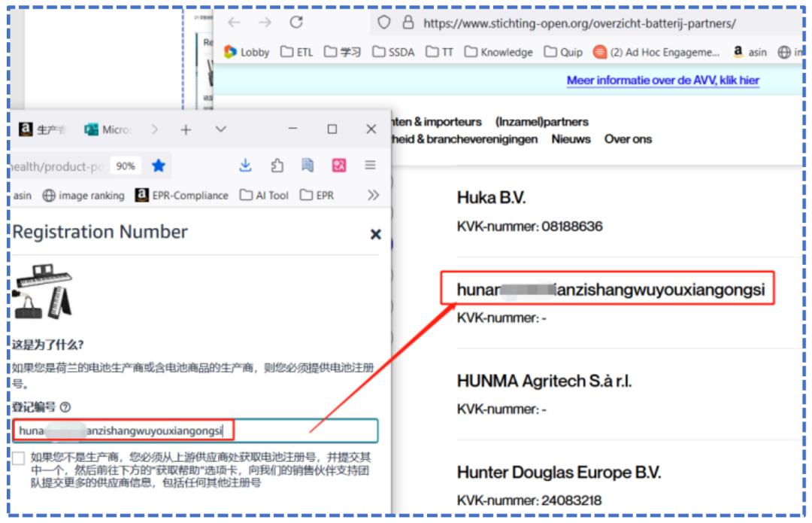Open the globe icon next to image ranking
Image resolution: width=812 pixels, height=523 pixels.
coord(47,196)
